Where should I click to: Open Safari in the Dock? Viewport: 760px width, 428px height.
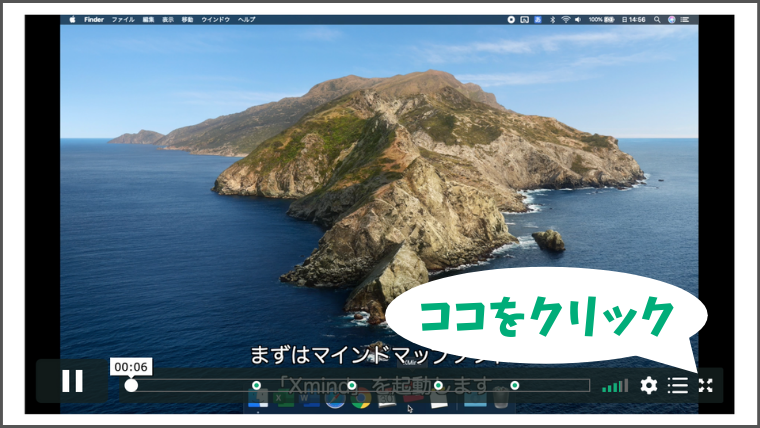click(x=335, y=399)
